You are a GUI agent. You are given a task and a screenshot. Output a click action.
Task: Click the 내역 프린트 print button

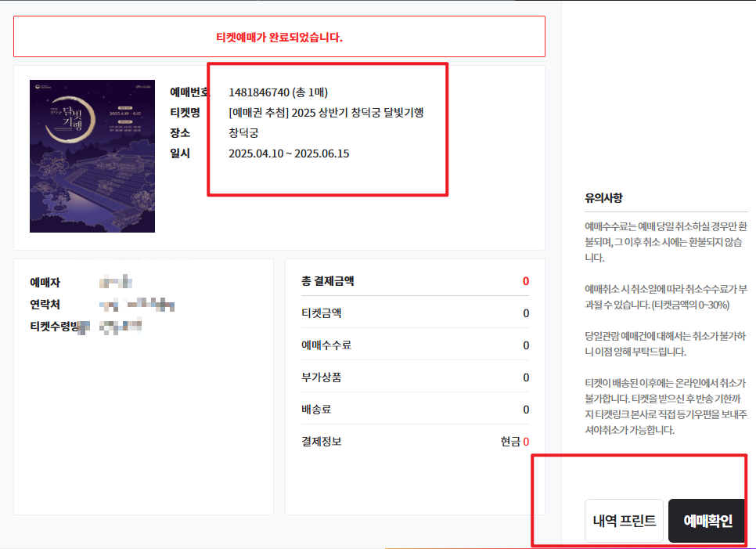(623, 520)
